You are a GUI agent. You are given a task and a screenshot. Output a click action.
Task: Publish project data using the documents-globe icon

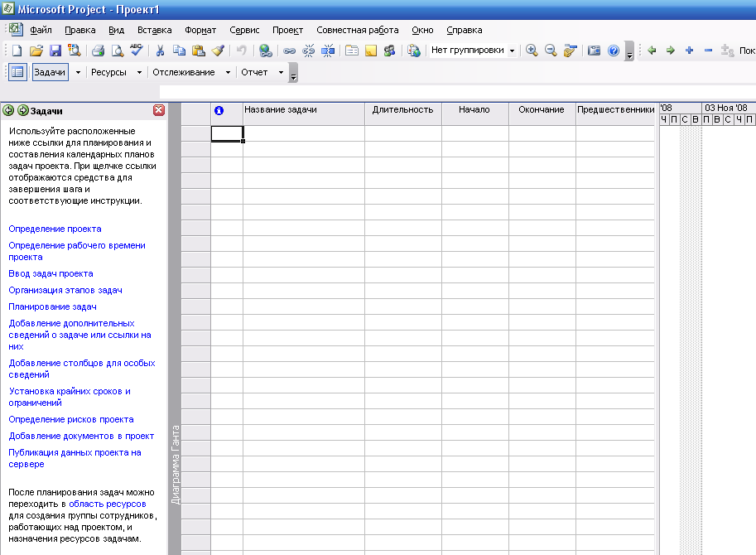coord(414,51)
